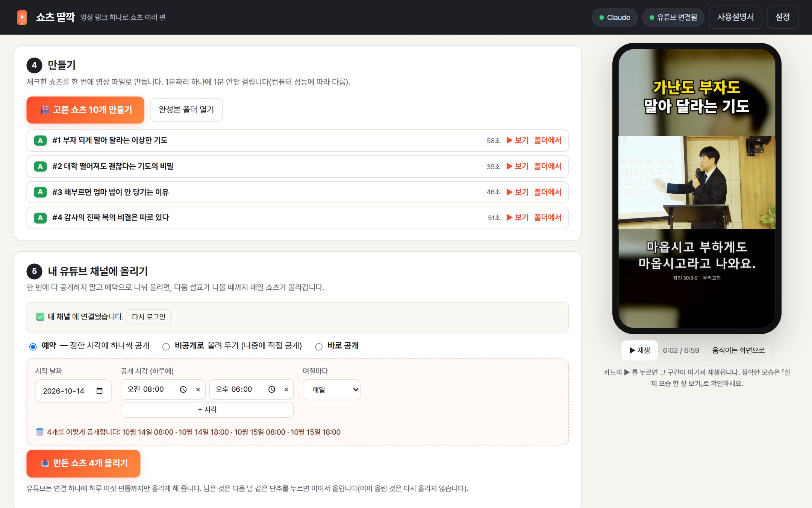Play shorts #4 with 보기
The width and height of the screenshot is (812, 508).
(x=518, y=217)
